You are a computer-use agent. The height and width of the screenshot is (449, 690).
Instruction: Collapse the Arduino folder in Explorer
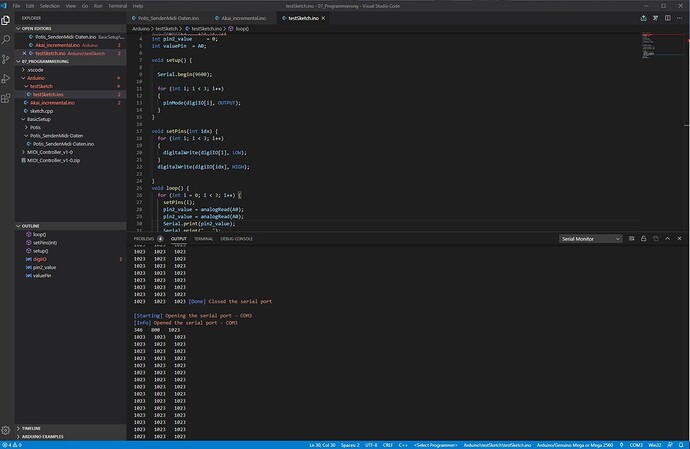click(x=36, y=77)
